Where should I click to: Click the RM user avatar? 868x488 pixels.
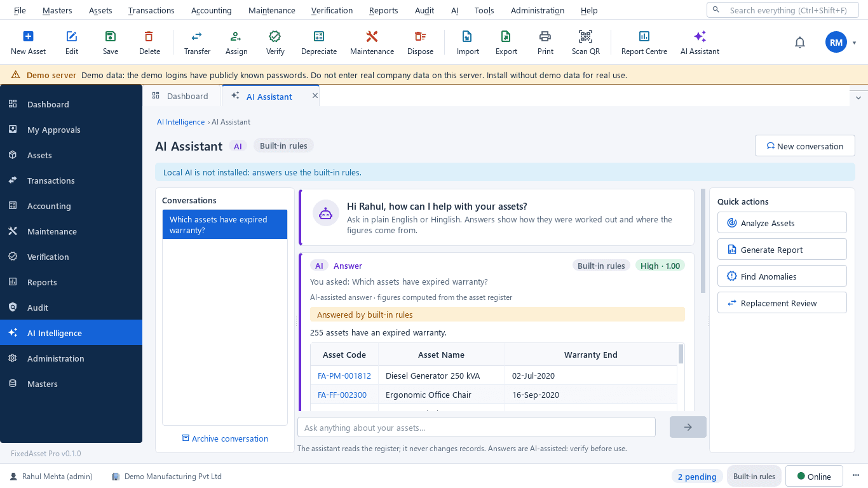click(x=836, y=43)
